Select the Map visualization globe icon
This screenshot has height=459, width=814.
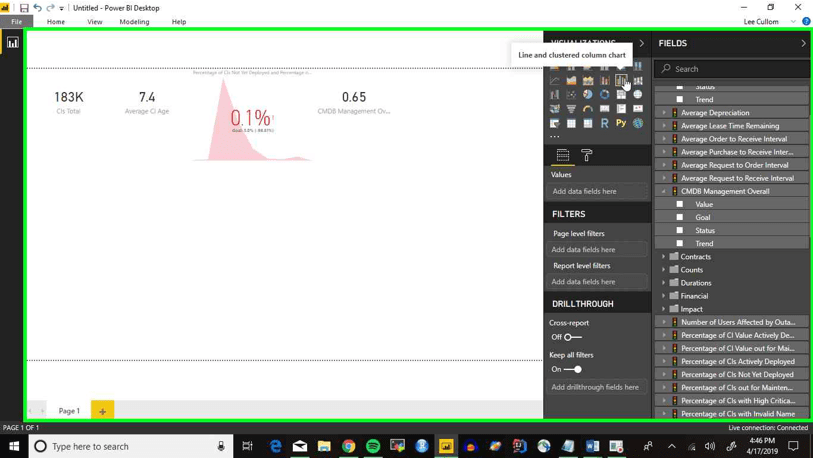638,94
